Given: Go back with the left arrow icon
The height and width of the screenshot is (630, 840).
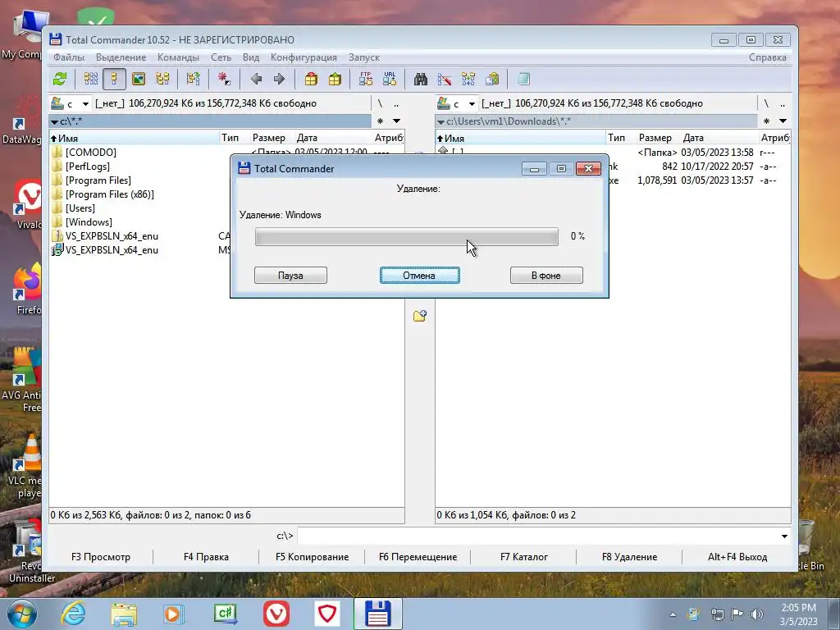Looking at the screenshot, I should 256,80.
